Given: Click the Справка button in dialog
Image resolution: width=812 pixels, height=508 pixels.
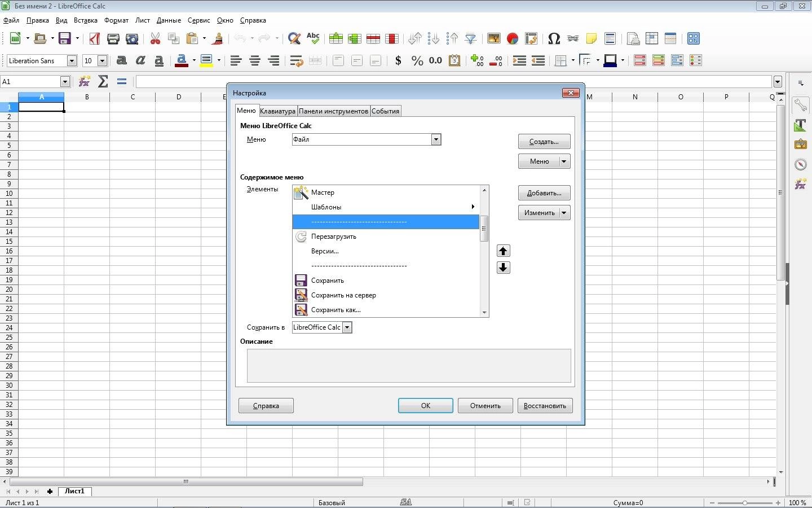Looking at the screenshot, I should (x=266, y=406).
